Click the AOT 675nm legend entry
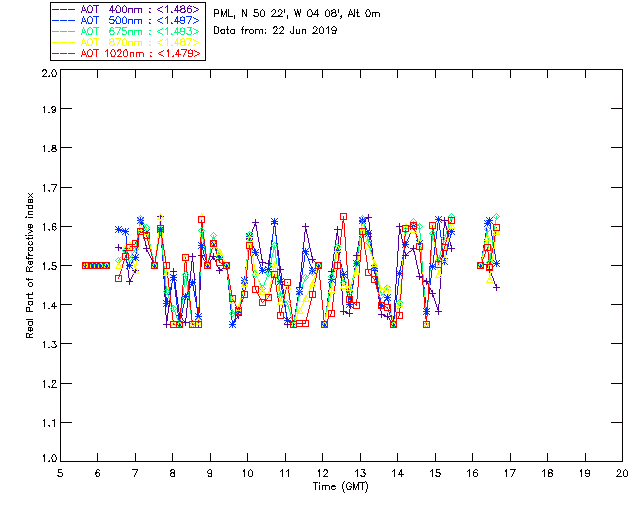Viewport: 640px width, 512px height. (x=127, y=31)
